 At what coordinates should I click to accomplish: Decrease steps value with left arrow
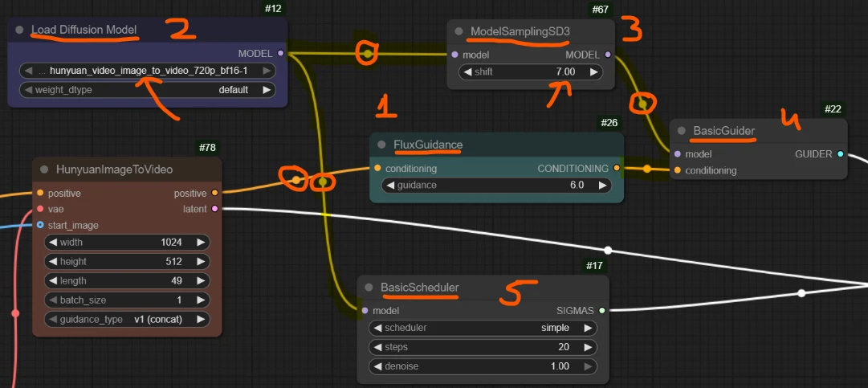[x=376, y=347]
